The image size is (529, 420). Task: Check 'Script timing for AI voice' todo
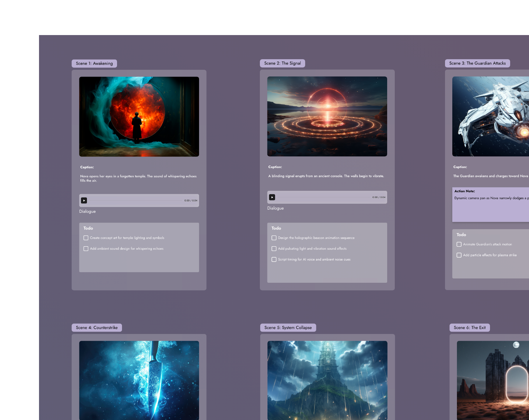coord(274,260)
